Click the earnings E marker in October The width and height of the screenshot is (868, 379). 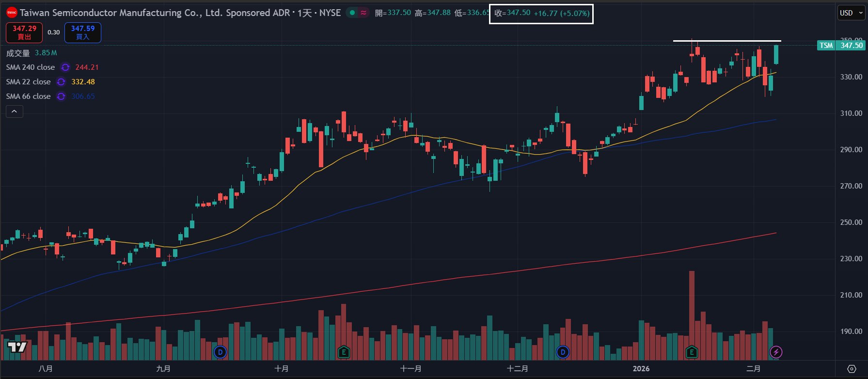click(344, 352)
